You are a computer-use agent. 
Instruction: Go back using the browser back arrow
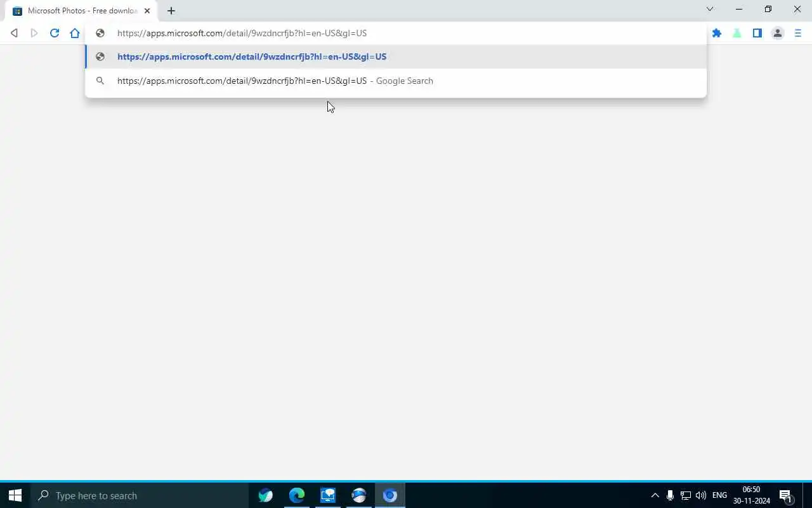coord(14,33)
